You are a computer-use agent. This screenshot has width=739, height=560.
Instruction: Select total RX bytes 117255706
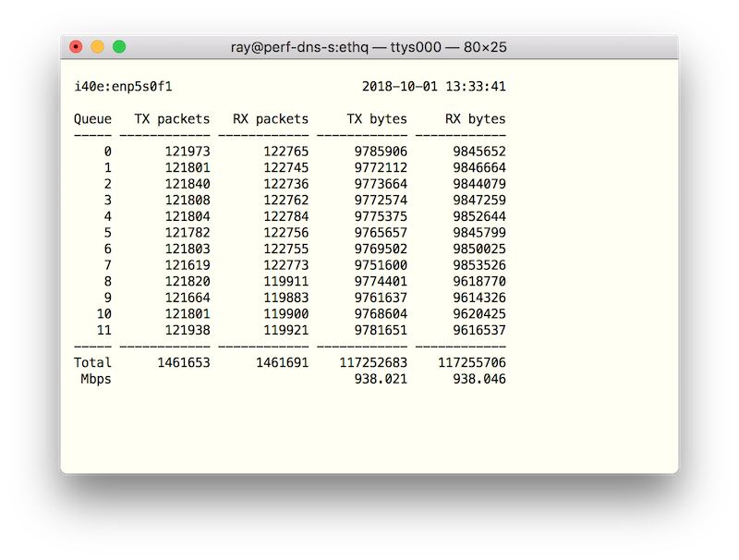point(472,362)
